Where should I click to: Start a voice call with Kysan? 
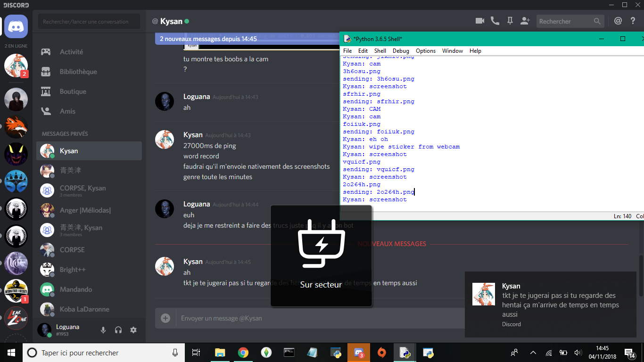point(495,21)
